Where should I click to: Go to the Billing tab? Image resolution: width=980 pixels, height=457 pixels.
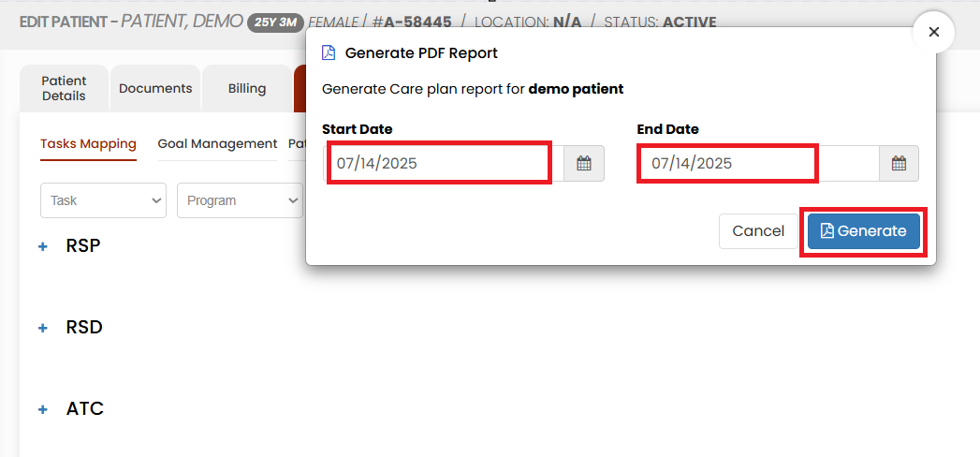point(247,89)
